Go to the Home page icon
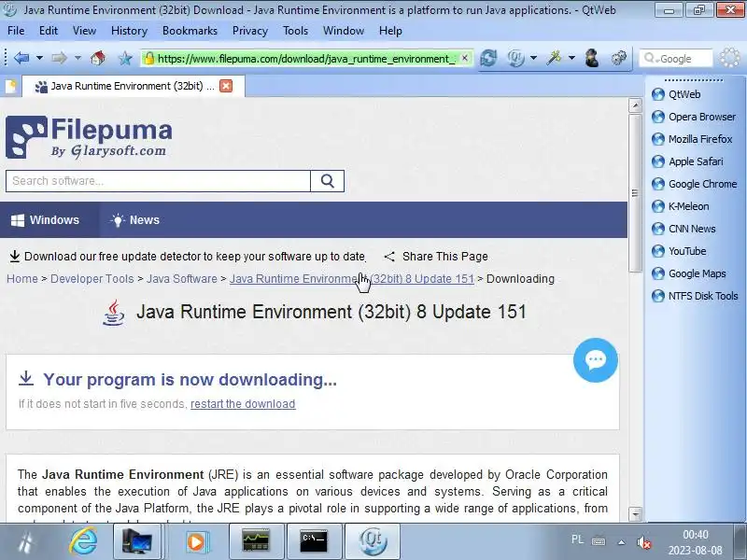Screen dimensions: 747x560 click(x=98, y=58)
